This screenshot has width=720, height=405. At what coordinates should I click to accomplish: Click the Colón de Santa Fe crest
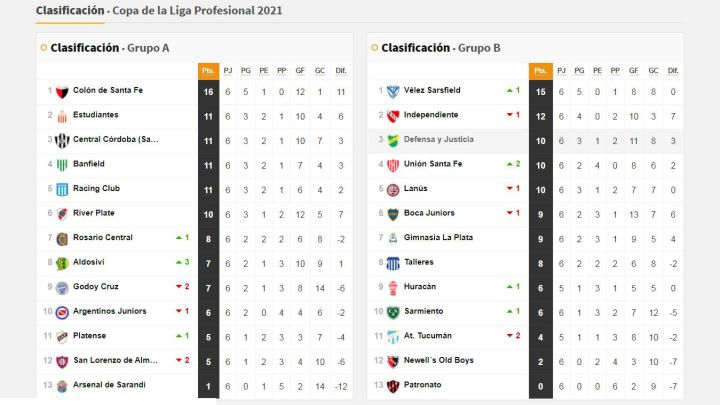coord(62,91)
